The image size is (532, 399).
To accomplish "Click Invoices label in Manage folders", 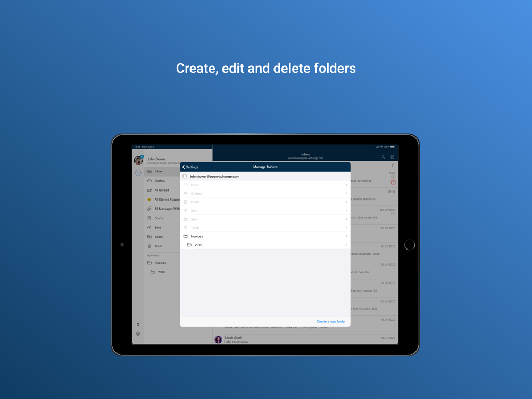I will pos(197,236).
